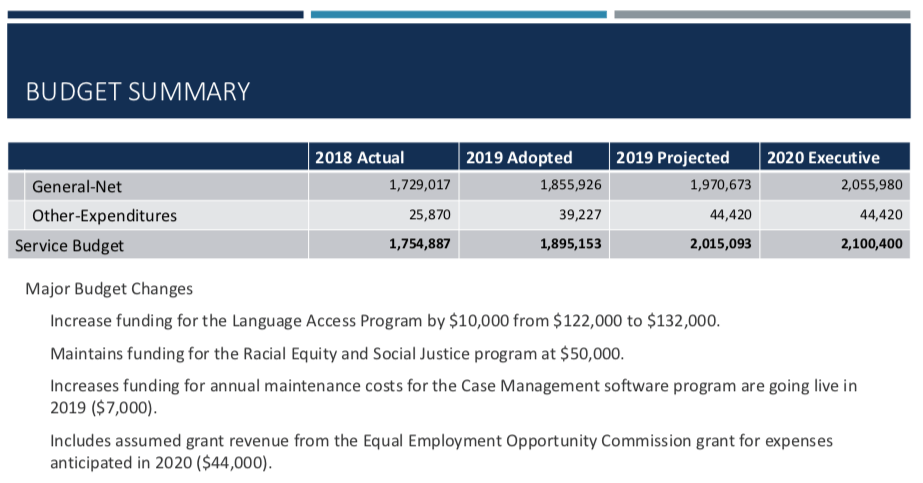923x483 pixels.
Task: Click the Other-Expenditures row label
Action: point(104,215)
